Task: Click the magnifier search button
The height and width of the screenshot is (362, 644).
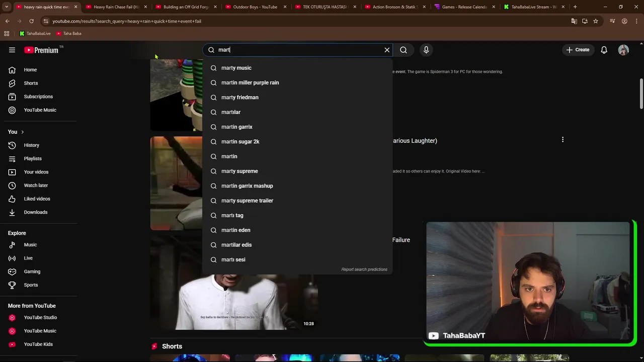Action: pos(404,50)
